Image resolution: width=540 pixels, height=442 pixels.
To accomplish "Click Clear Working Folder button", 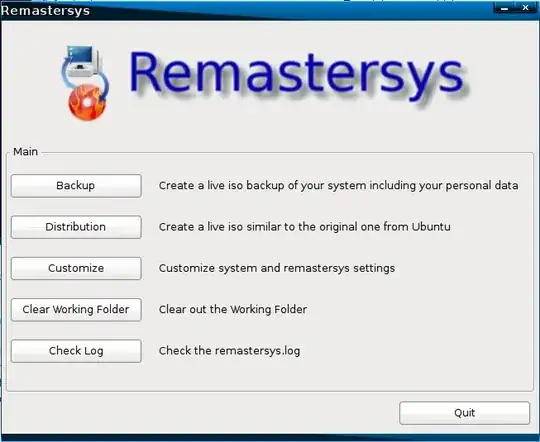I will (76, 310).
